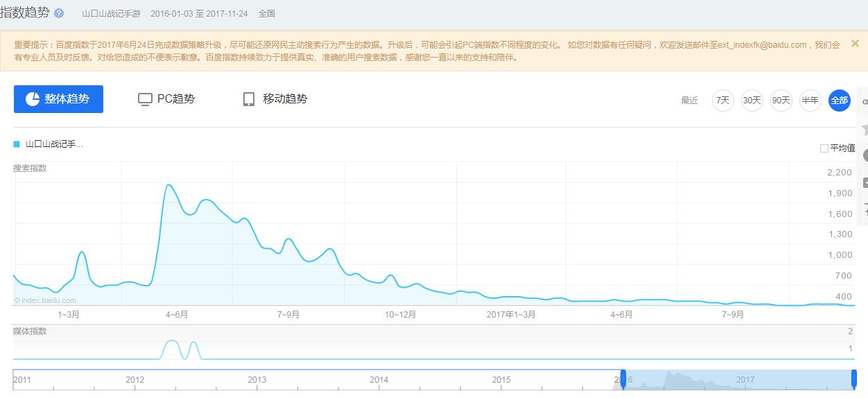868x398 pixels.
Task: Click the keyword 山口山战记手游 in header
Action: 111,14
